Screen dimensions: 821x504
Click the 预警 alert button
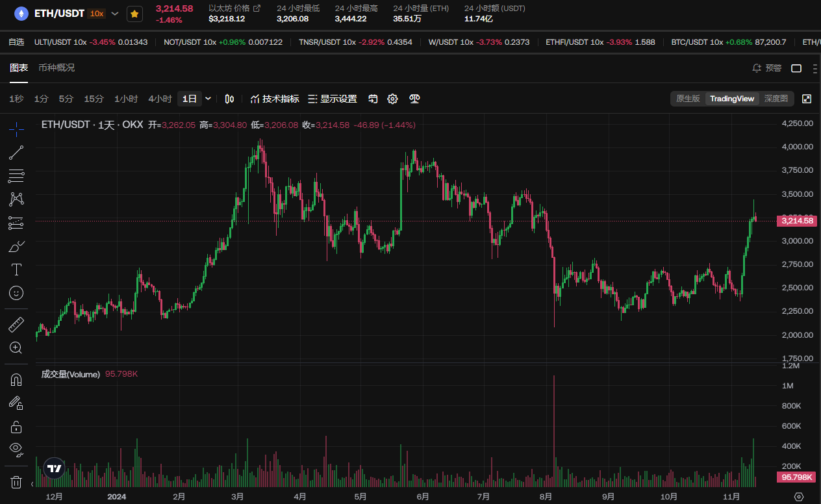[766, 68]
